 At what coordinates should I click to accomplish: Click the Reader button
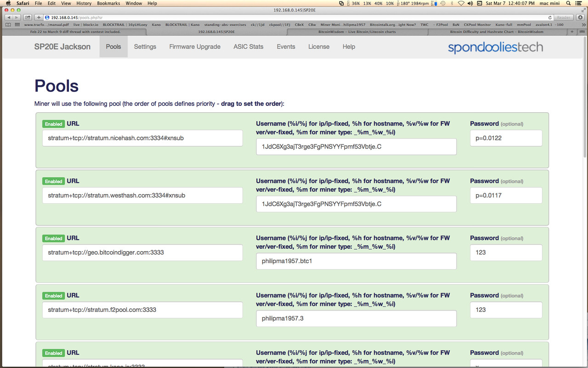click(x=563, y=17)
